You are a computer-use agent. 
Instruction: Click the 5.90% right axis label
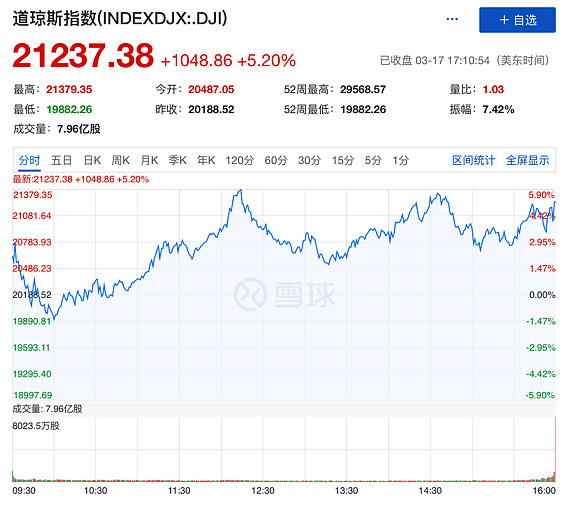[x=541, y=195]
